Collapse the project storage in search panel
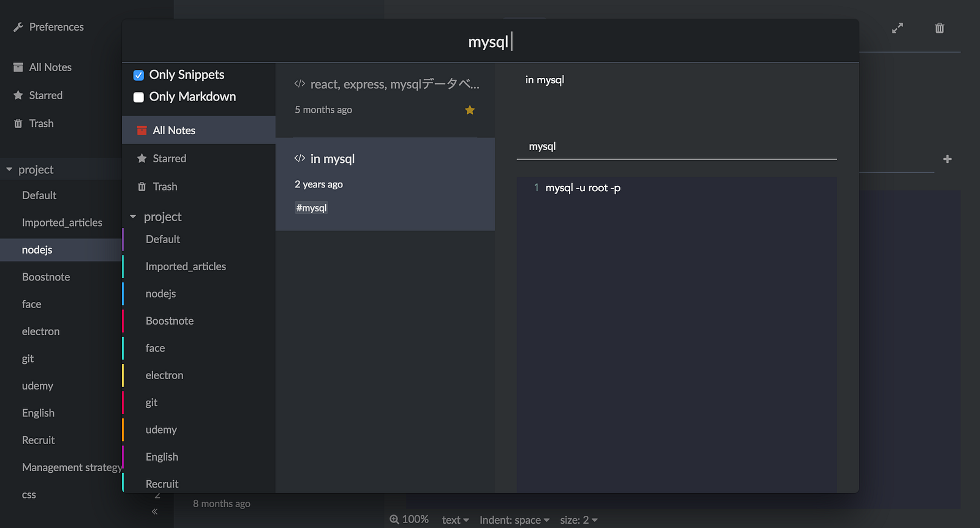The width and height of the screenshot is (980, 528). pyautogui.click(x=133, y=217)
